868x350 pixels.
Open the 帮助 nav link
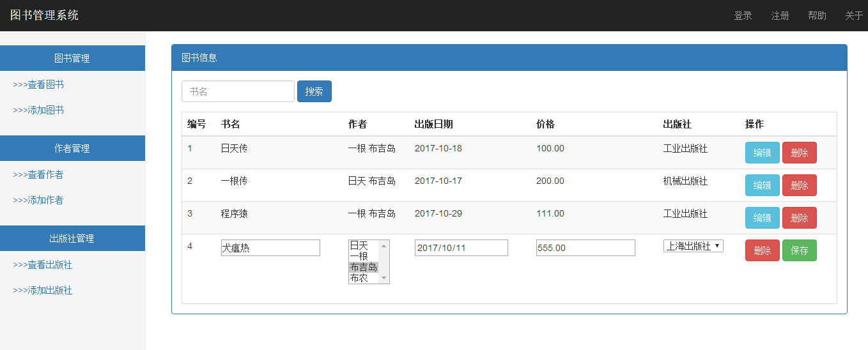point(817,16)
